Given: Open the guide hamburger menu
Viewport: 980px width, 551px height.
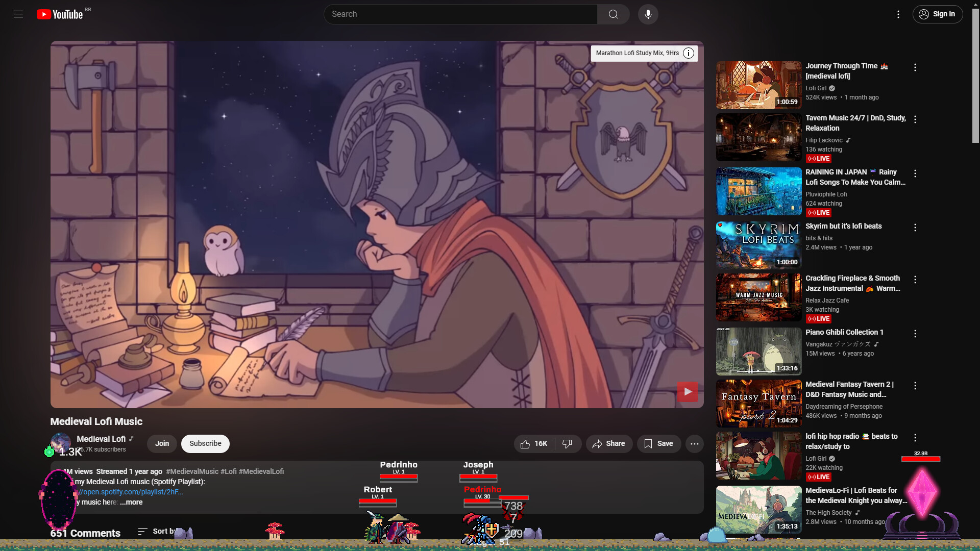Looking at the screenshot, I should coord(18,14).
